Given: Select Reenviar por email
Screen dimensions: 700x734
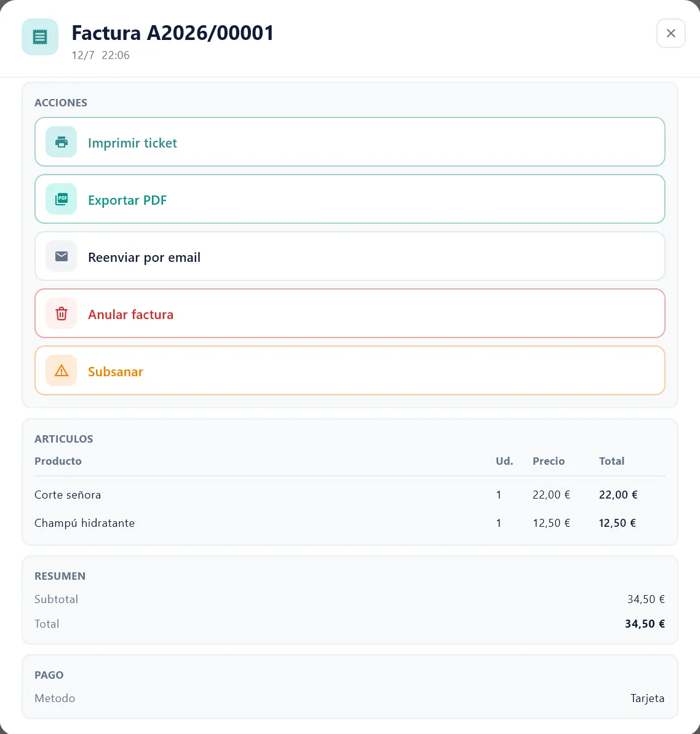Looking at the screenshot, I should [x=350, y=256].
